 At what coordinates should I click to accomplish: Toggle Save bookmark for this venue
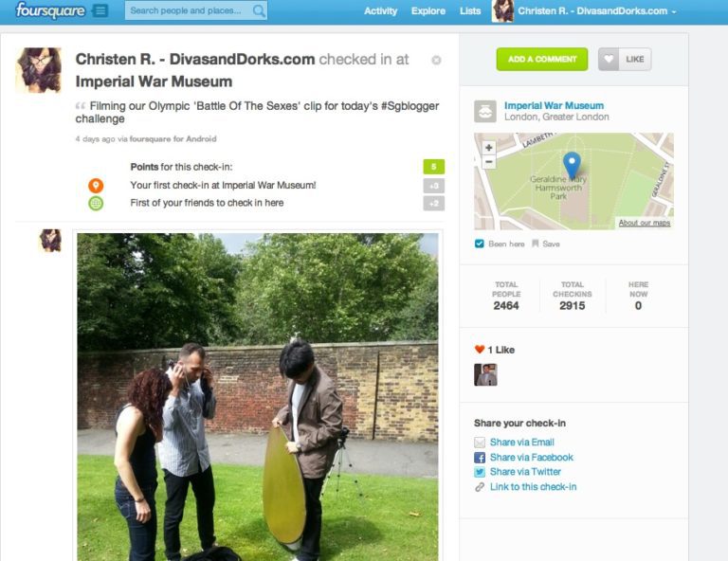[x=546, y=244]
